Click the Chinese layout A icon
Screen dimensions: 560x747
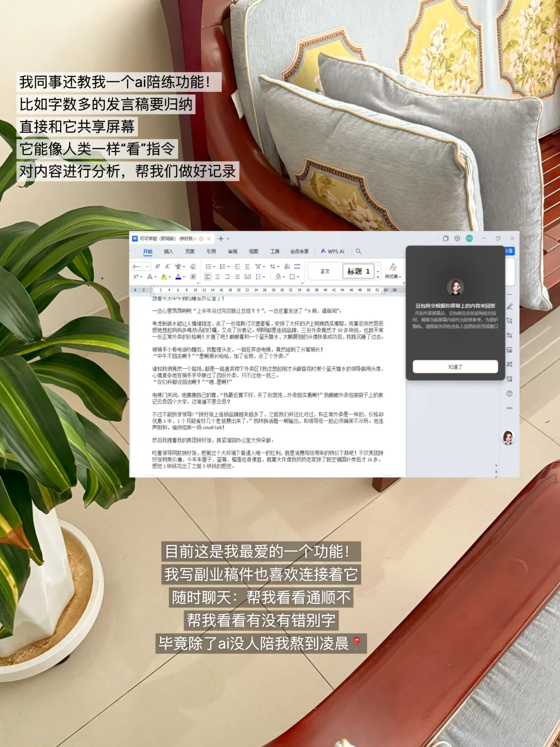(x=258, y=266)
